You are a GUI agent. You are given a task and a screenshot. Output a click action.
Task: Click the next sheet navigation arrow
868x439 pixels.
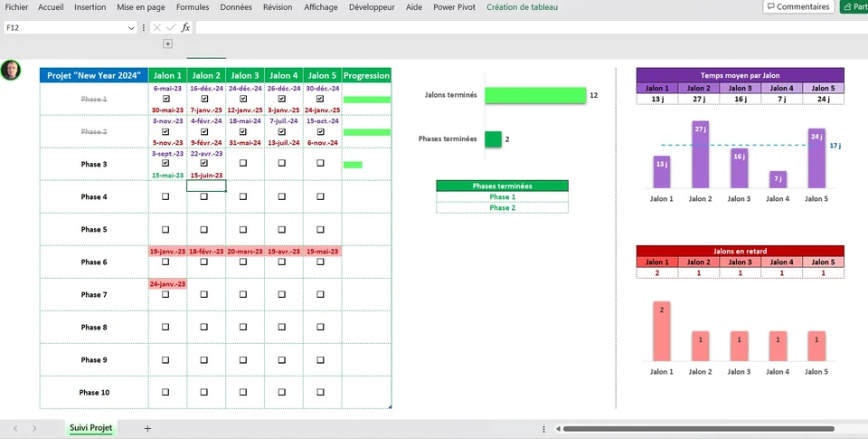coord(34,428)
